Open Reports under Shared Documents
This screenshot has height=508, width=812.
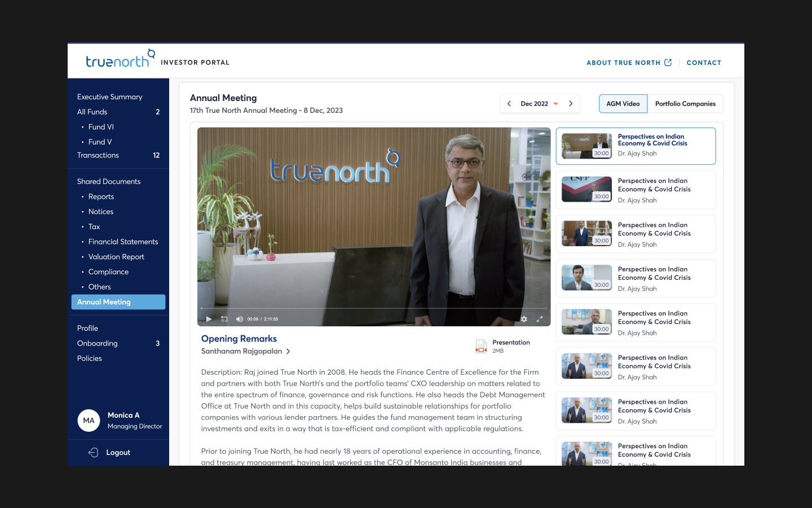click(101, 196)
